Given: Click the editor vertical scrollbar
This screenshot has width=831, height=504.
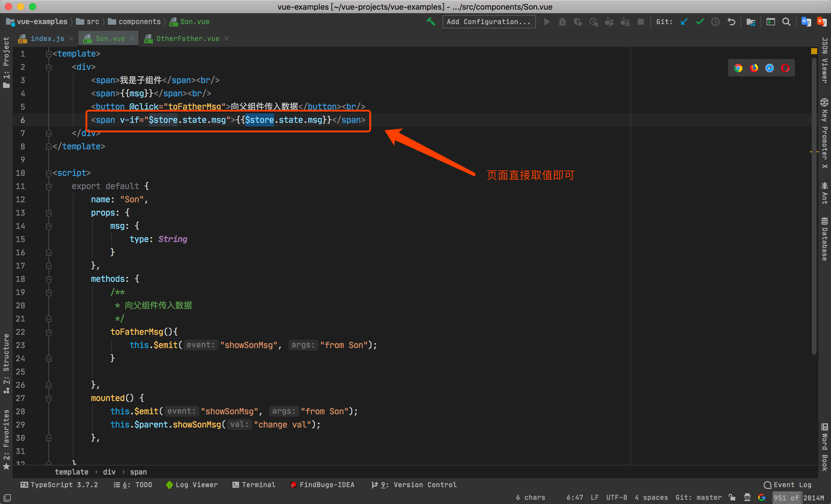Looking at the screenshot, I should click(x=814, y=206).
